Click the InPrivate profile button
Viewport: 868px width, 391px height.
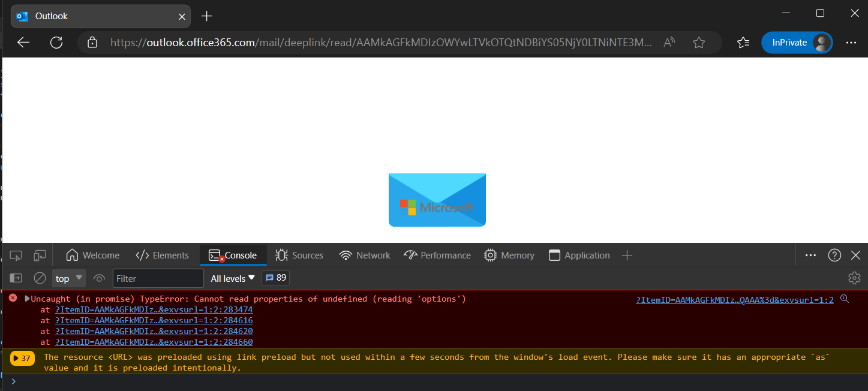tap(797, 42)
